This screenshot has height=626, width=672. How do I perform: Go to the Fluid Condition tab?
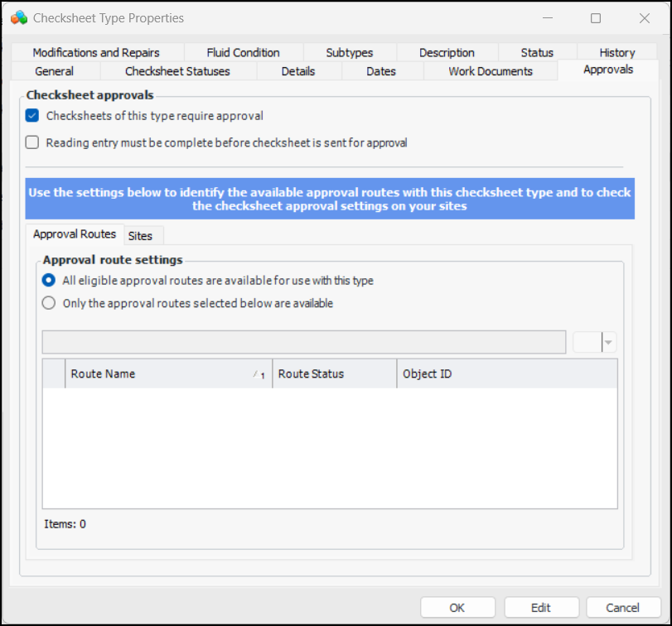243,52
